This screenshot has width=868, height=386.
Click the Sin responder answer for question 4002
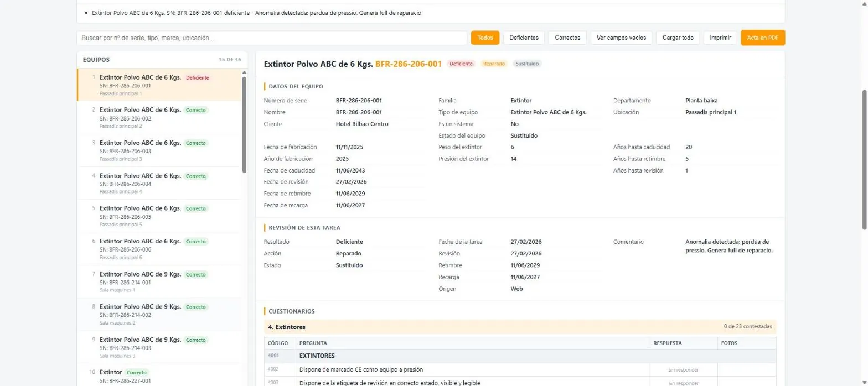click(x=683, y=369)
